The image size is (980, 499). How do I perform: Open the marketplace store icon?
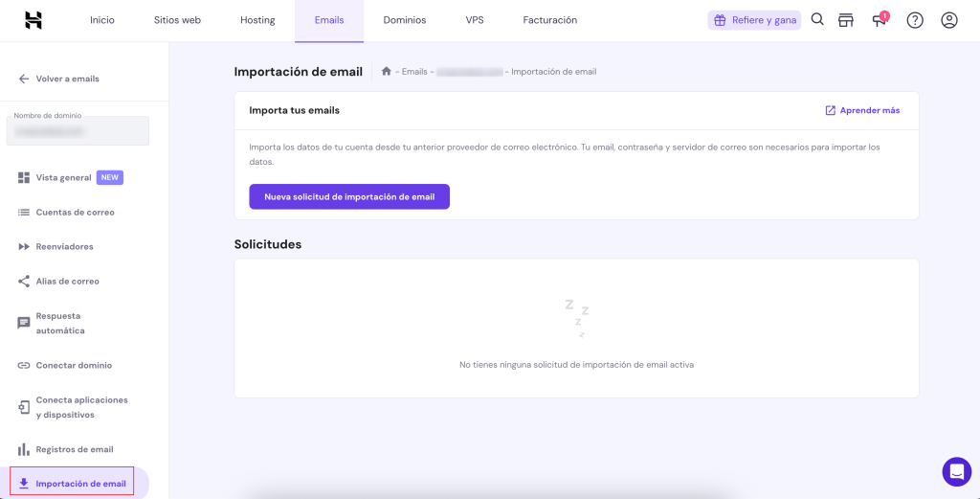pos(845,20)
